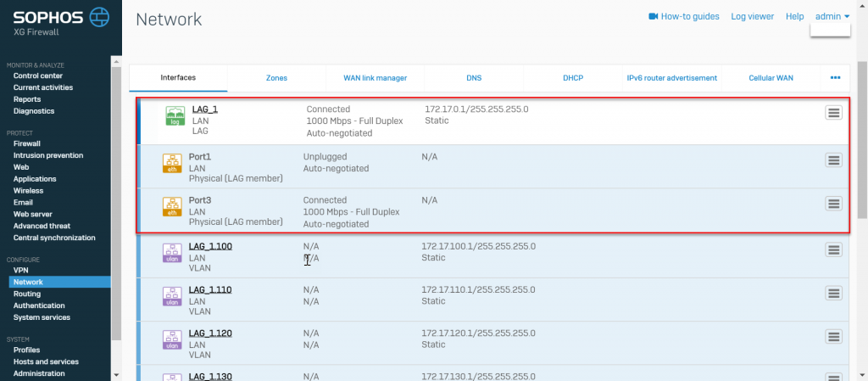Click the 172.17.0.1/255.255.255.0 address text

pos(476,109)
